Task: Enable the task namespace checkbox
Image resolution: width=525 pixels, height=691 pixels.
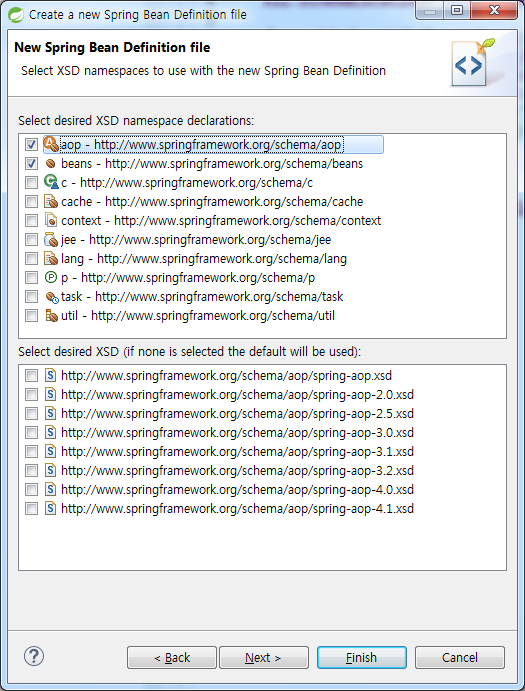Action: click(x=31, y=296)
